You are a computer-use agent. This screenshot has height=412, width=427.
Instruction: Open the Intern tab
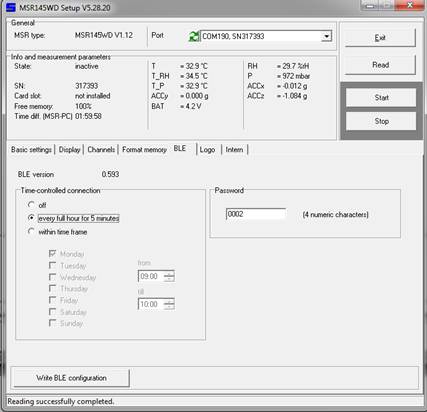point(234,150)
